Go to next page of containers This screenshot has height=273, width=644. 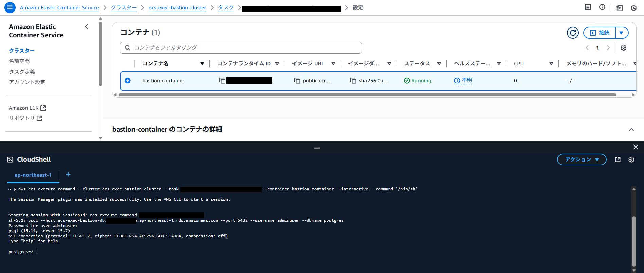coord(608,48)
